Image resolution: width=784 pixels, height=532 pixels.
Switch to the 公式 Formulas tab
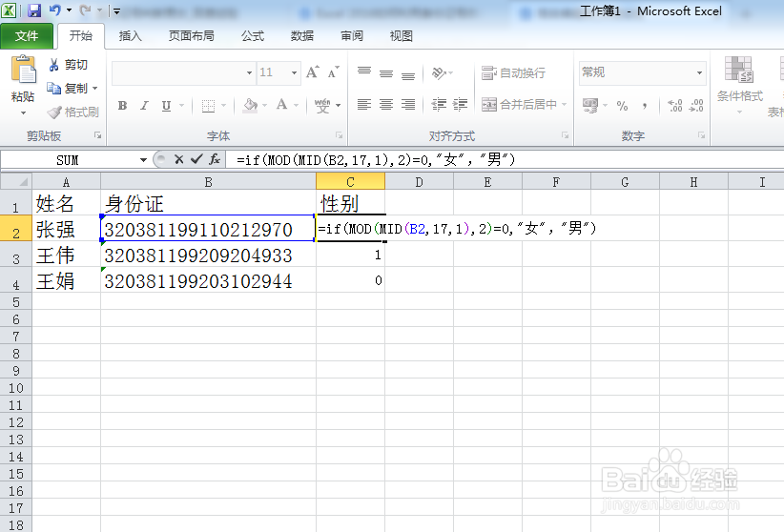[253, 36]
